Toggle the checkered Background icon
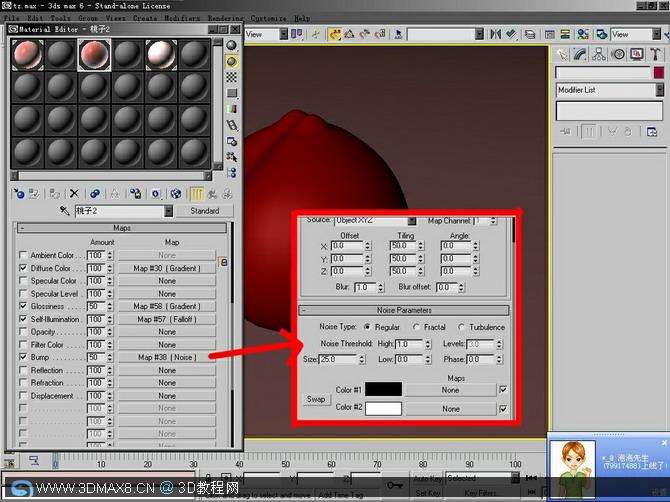Image resolution: width=670 pixels, height=502 pixels. [231, 77]
